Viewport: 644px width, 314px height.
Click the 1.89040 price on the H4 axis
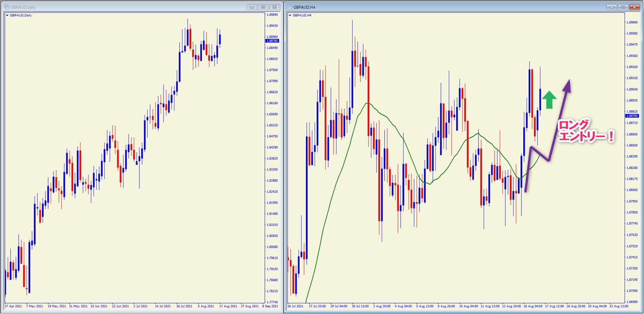point(632,89)
